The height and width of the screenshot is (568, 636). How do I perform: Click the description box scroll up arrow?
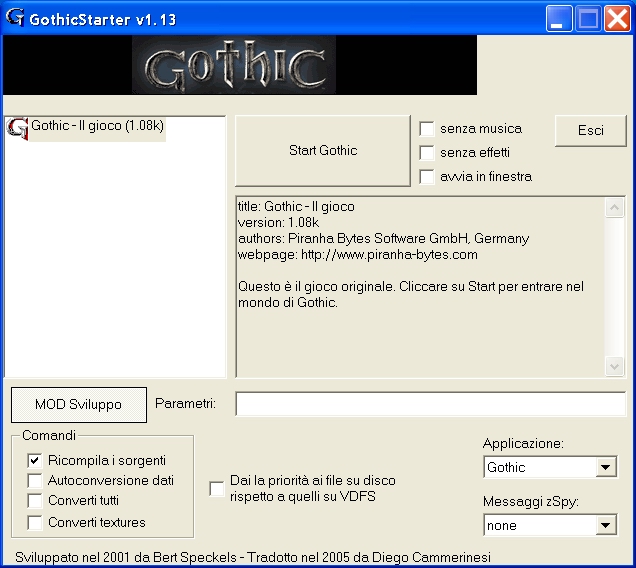614,208
